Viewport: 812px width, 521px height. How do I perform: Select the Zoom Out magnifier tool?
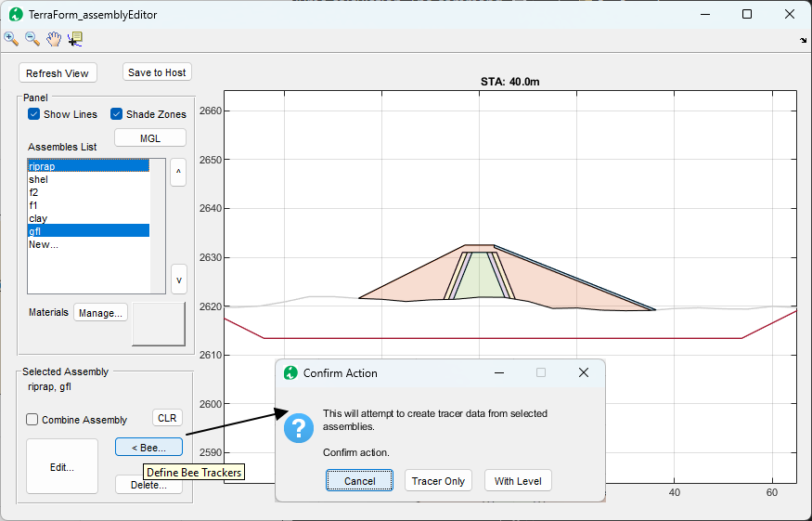click(x=32, y=39)
